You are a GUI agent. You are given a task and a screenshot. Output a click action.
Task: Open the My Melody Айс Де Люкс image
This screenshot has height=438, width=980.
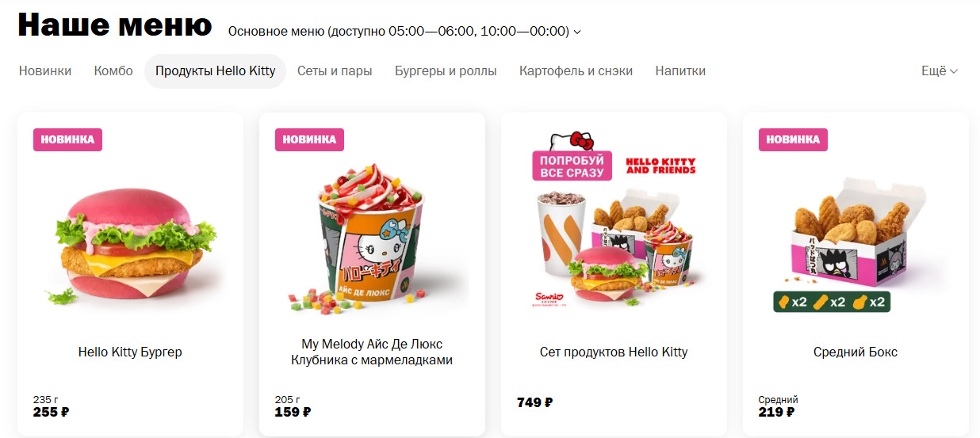click(x=370, y=240)
